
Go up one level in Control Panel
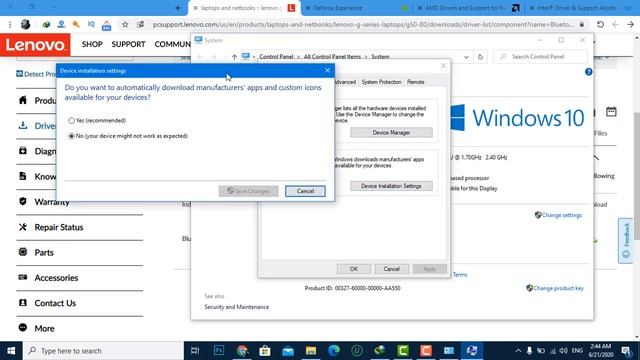point(234,57)
